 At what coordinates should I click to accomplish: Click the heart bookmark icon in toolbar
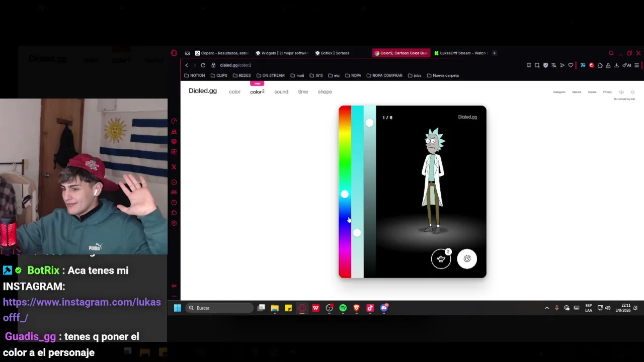(571, 65)
